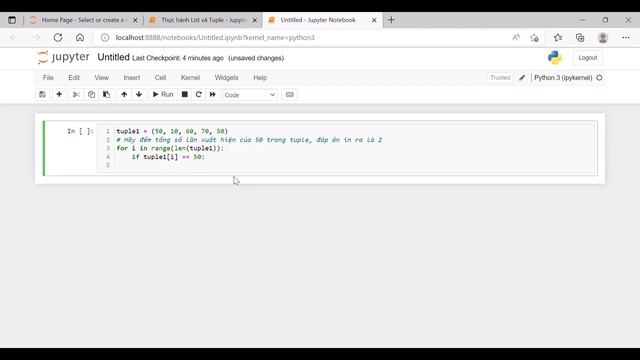Insert a new cell below with plus icon

pos(59,94)
